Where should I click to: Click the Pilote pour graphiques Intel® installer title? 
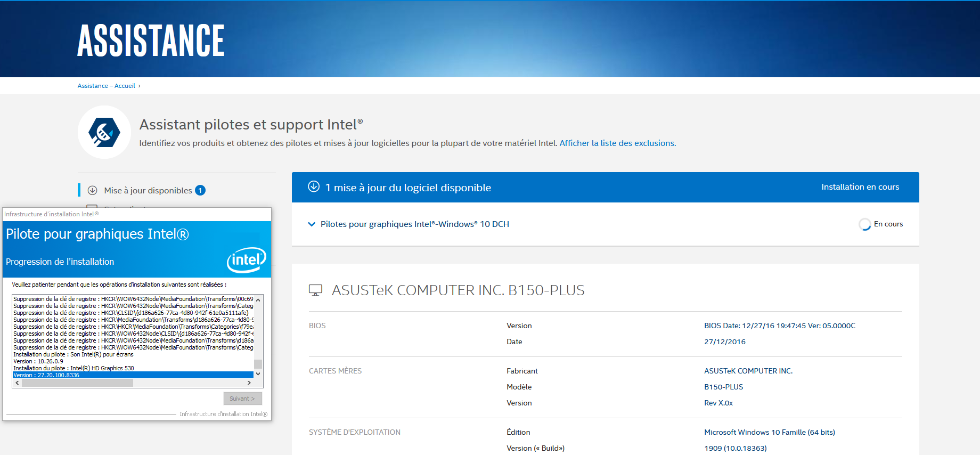tap(97, 234)
